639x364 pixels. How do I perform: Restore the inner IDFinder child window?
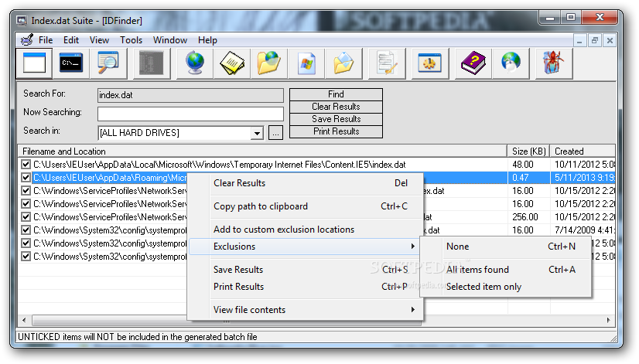pos(595,40)
